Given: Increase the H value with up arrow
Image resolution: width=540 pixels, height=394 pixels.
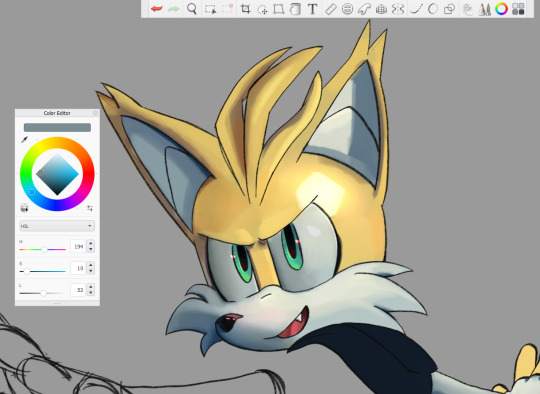Looking at the screenshot, I should click(91, 243).
